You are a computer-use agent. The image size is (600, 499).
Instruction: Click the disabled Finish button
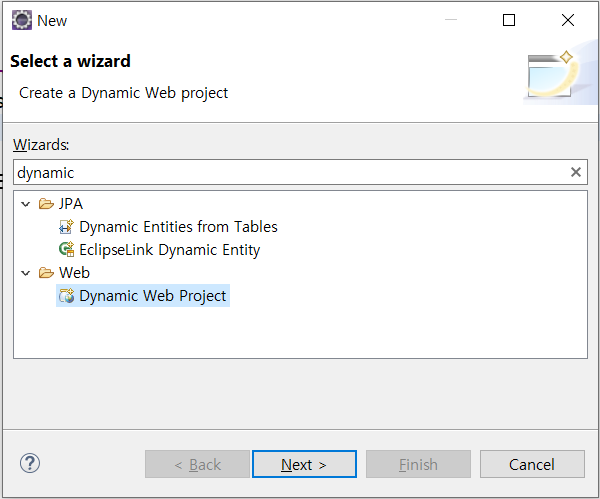coord(418,464)
